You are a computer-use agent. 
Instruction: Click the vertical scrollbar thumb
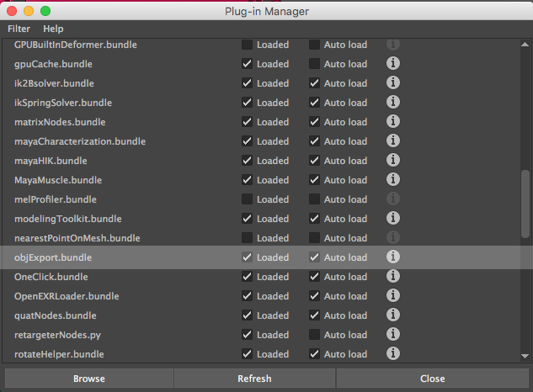525,204
